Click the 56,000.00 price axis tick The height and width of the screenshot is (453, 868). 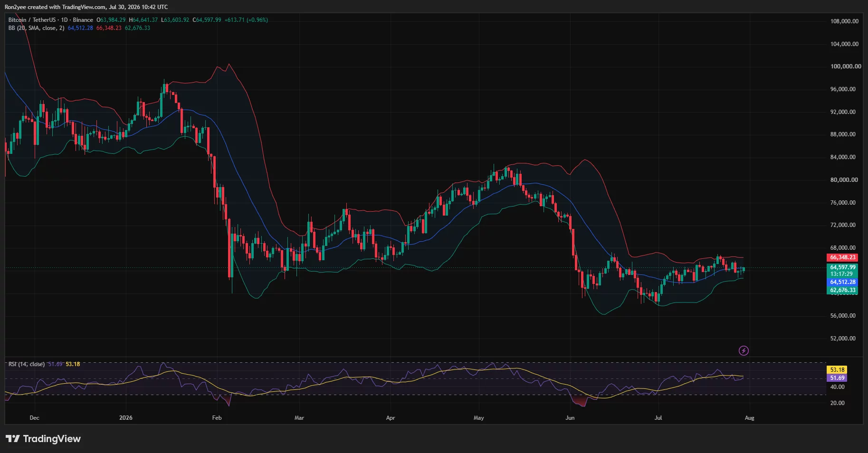(843, 316)
